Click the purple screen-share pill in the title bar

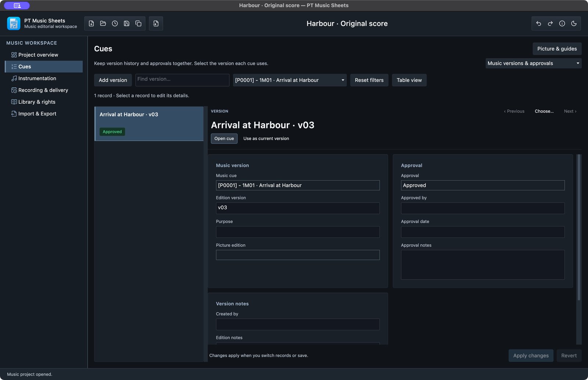[17, 6]
